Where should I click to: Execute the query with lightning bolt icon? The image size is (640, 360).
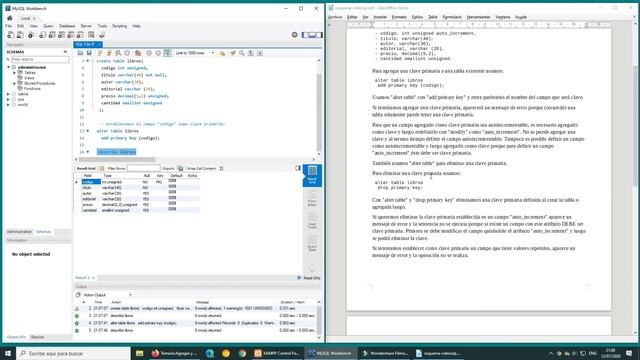[x=100, y=53]
